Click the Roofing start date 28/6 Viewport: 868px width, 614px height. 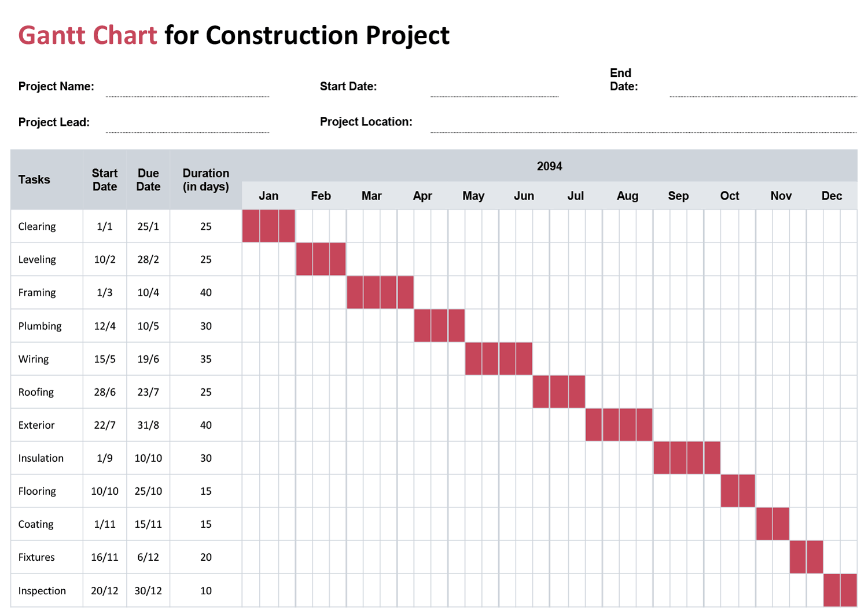coord(105,392)
